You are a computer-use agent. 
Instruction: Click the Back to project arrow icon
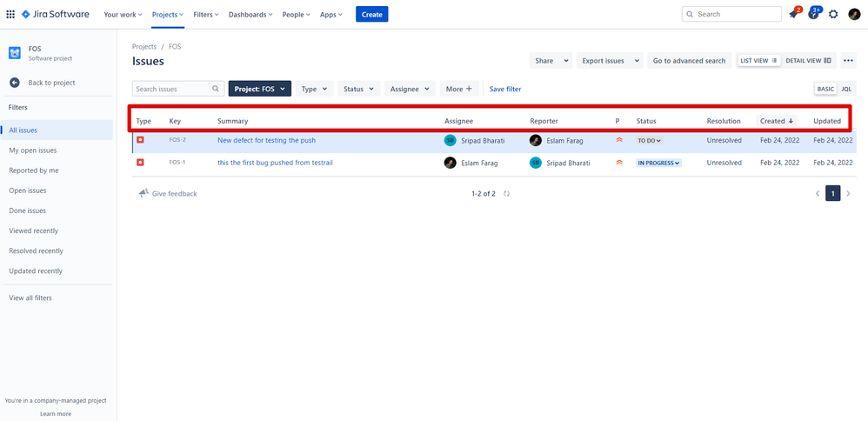pos(15,83)
